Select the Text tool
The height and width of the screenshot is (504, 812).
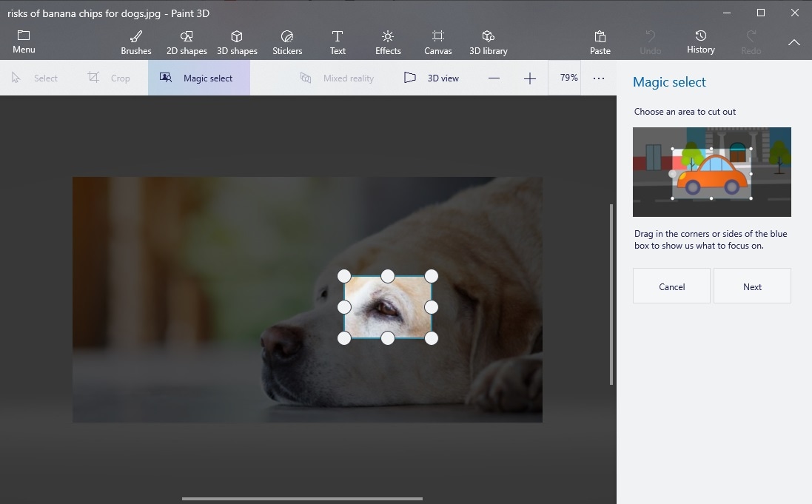(337, 42)
